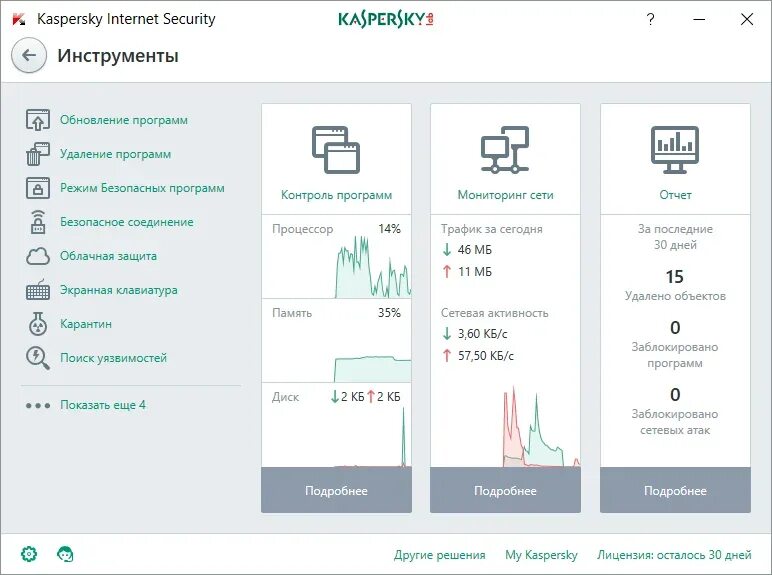Click the Контроль программ windows icon
Screen dimensions: 772x575
tap(336, 150)
